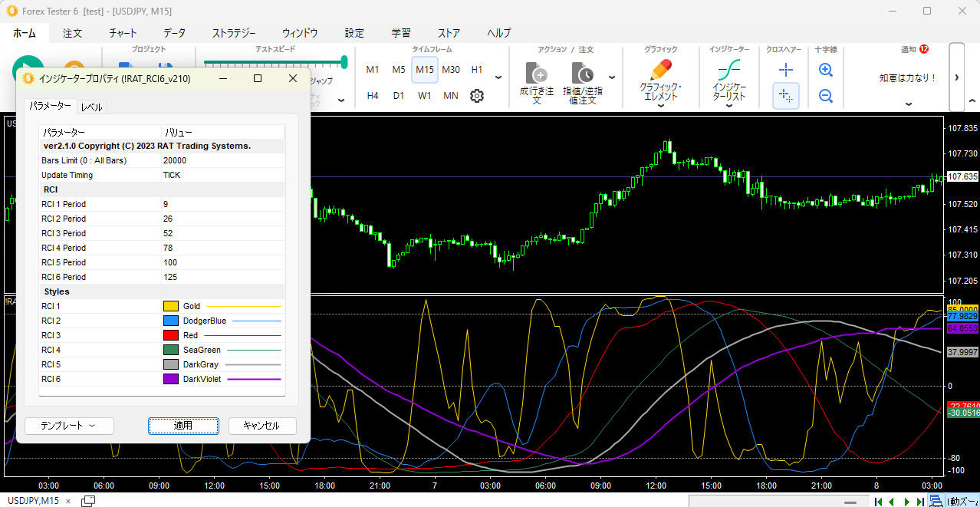This screenshot has width=980, height=507.
Task: Open timeframe settings gear icon
Action: (477, 96)
